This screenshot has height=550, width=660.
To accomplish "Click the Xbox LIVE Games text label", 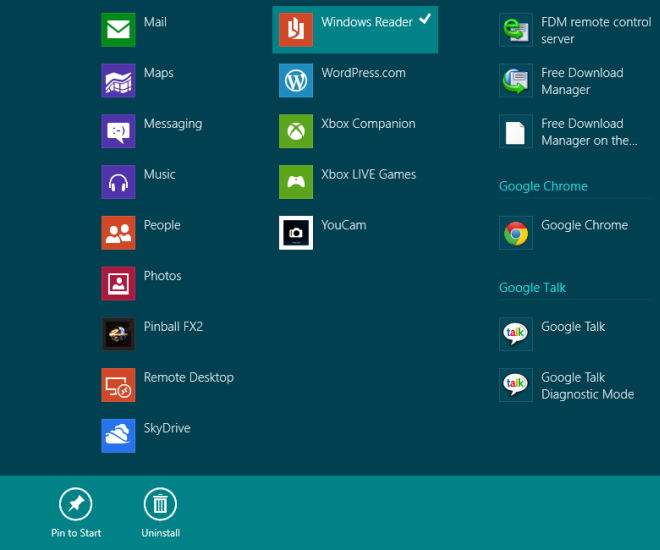I will (369, 174).
